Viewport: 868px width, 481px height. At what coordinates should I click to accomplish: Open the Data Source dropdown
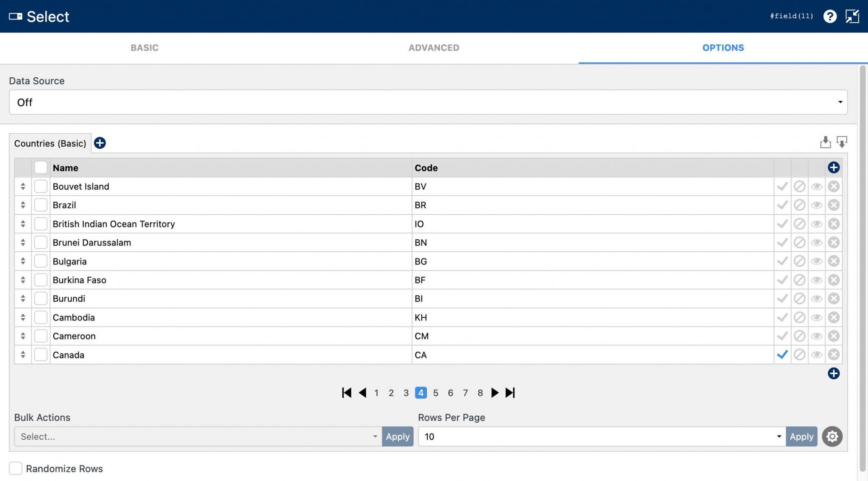428,102
